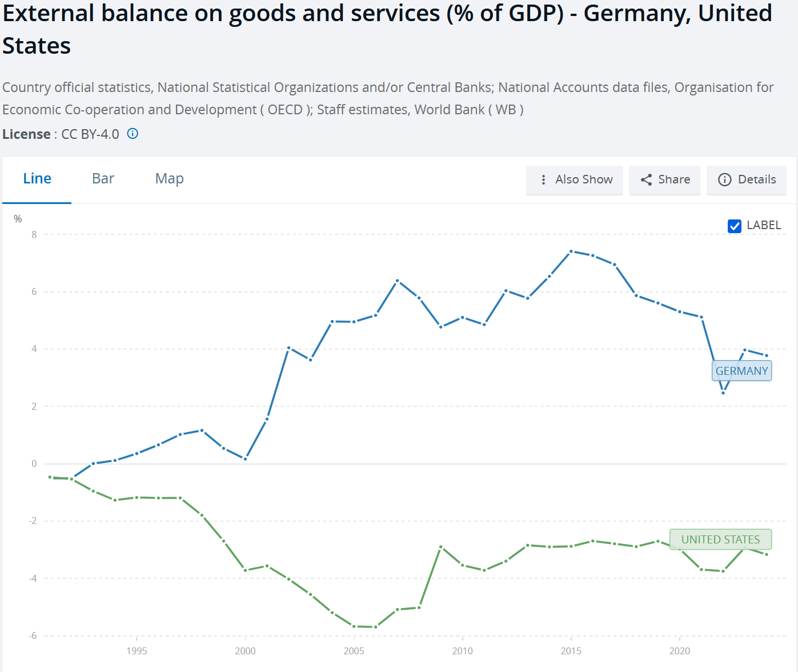
Task: Select the Line chart tab
Action: click(37, 179)
